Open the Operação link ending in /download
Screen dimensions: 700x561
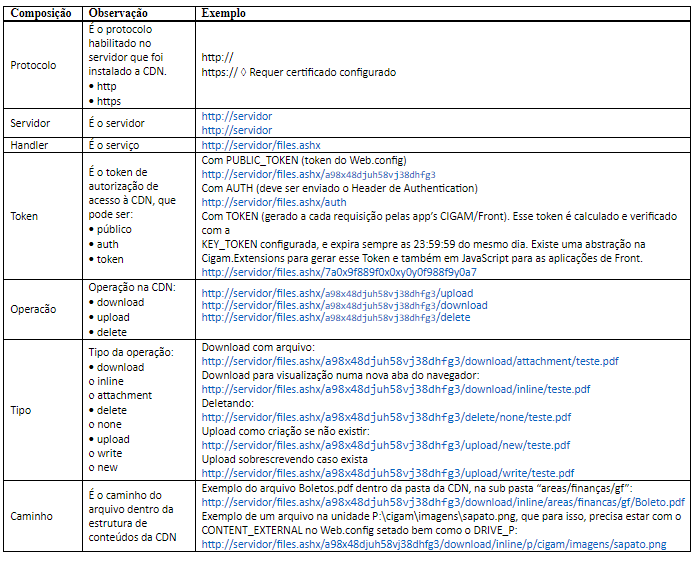coord(344,305)
